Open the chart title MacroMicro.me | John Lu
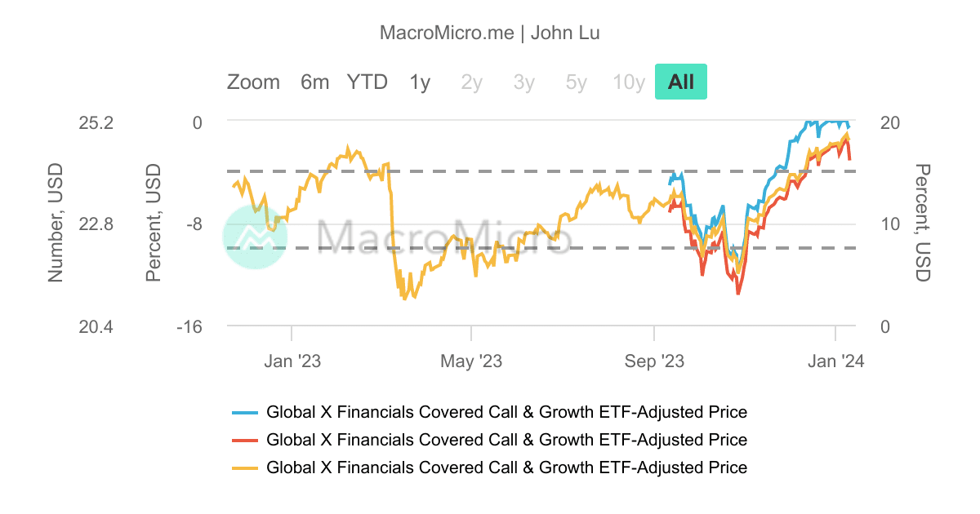 (489, 33)
